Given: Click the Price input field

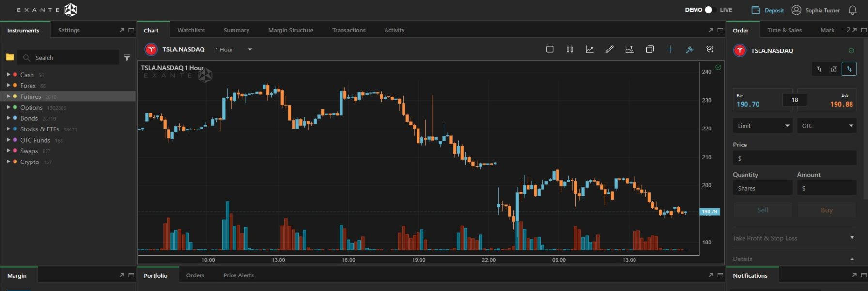Looking at the screenshot, I should point(794,158).
